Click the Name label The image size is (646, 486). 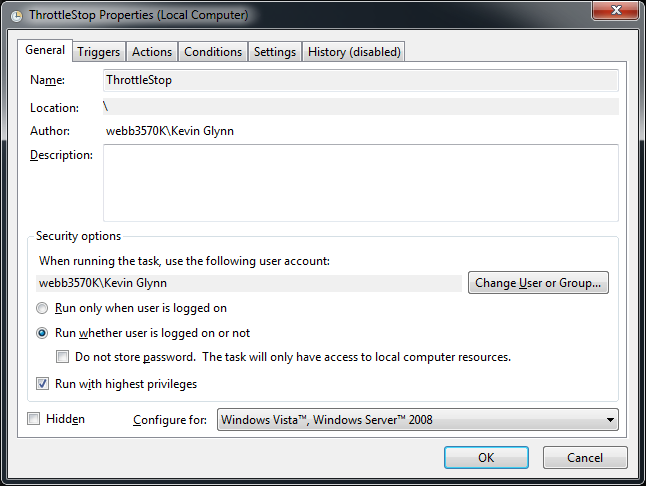click(47, 80)
